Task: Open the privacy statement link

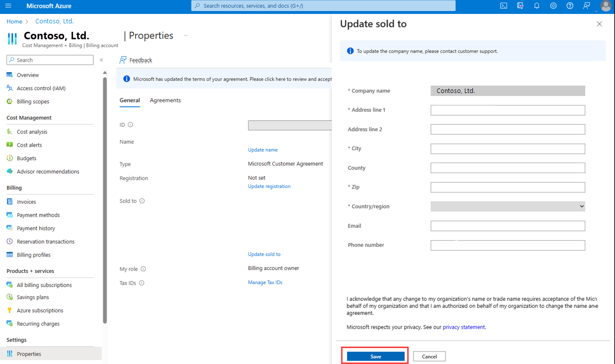Action: [x=464, y=327]
